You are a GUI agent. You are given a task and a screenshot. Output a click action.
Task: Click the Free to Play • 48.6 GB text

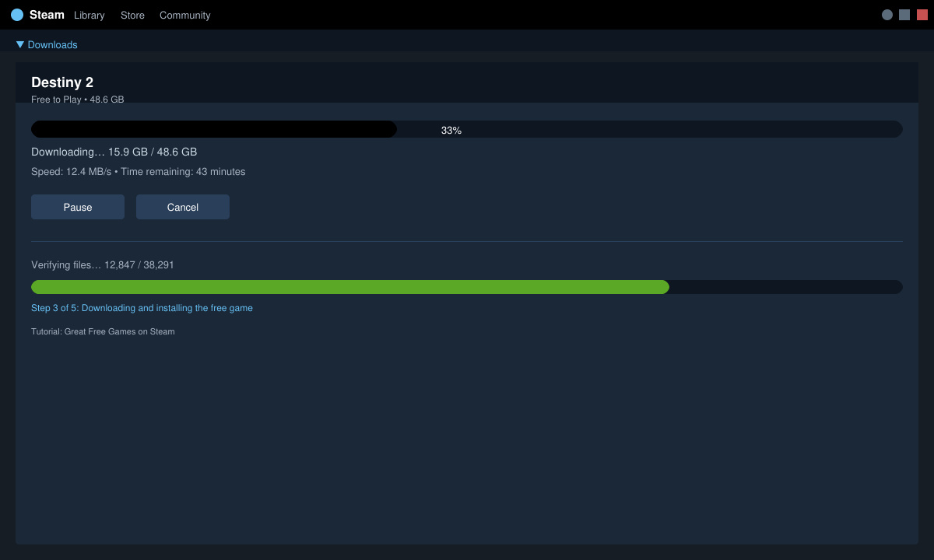(77, 100)
